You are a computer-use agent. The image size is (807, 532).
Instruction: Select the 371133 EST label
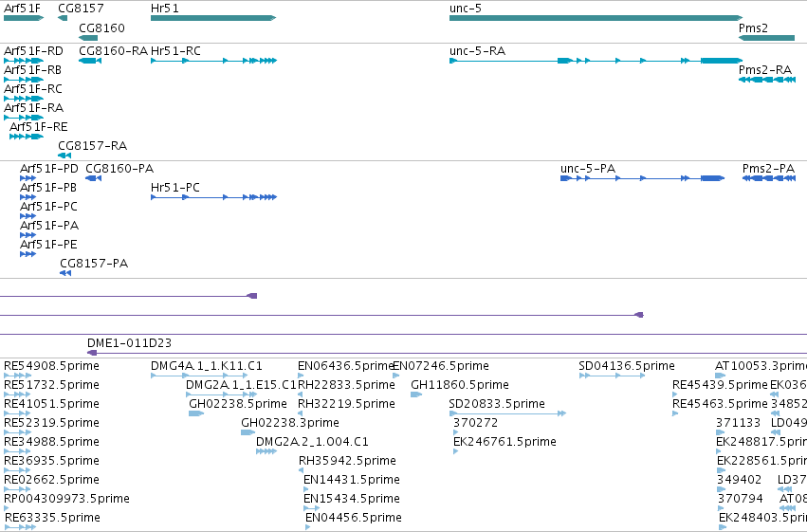click(738, 423)
